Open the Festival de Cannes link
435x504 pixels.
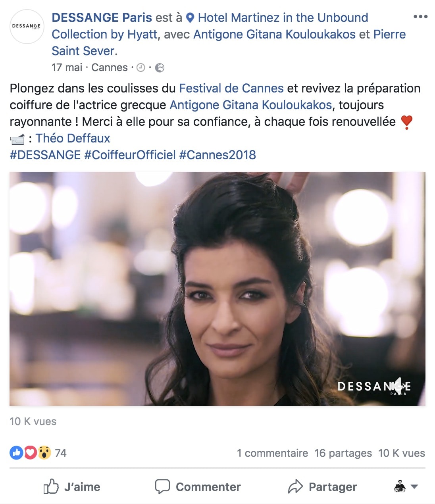(231, 88)
